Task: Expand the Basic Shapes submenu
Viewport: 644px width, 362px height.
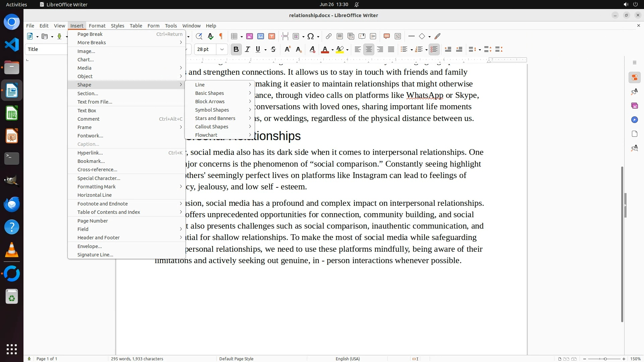Action: 210,93
